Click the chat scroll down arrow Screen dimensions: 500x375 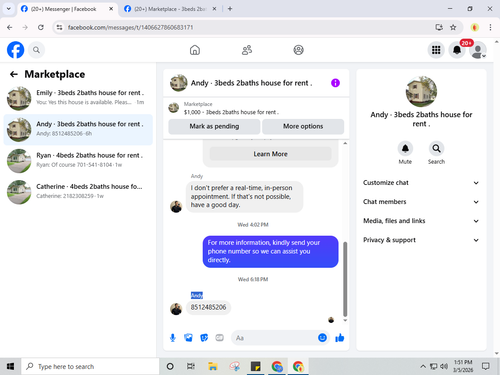coord(345,320)
